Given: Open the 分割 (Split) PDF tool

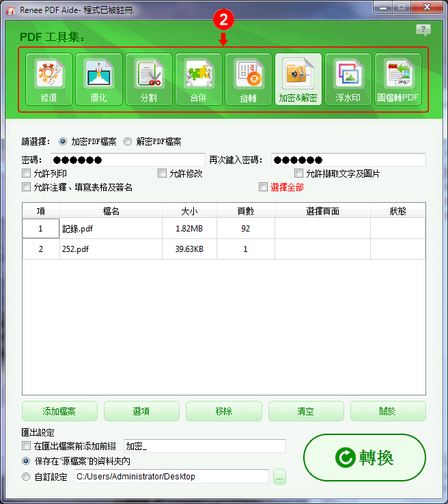Looking at the screenshot, I should 149,79.
